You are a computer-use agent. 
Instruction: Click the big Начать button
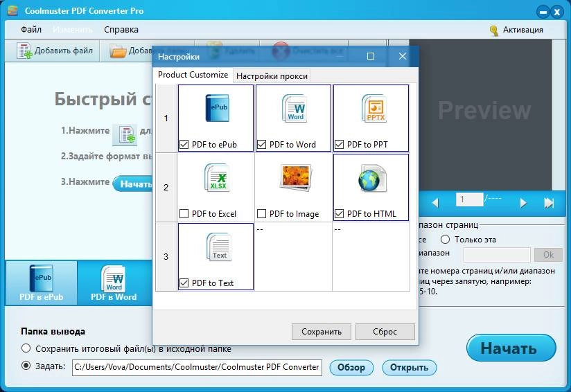coord(511,348)
